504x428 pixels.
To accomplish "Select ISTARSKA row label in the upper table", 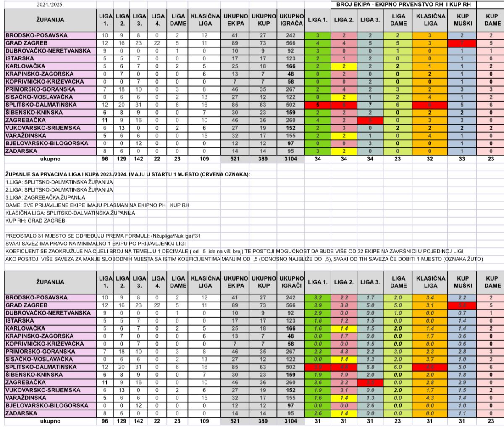I will click(x=17, y=59).
